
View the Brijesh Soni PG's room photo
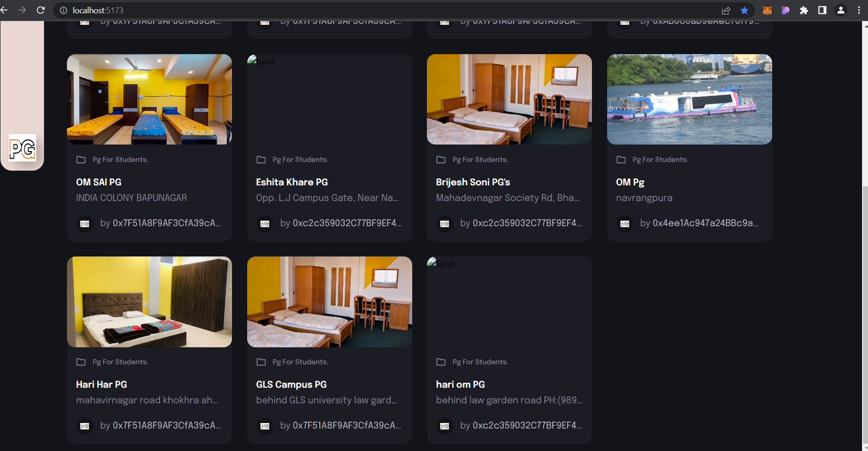(x=509, y=99)
